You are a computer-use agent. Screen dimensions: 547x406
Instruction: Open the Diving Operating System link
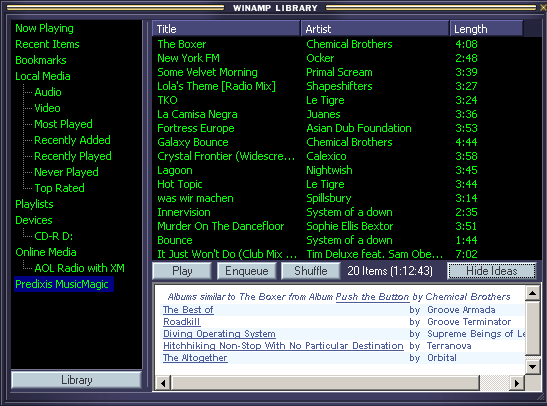click(219, 334)
